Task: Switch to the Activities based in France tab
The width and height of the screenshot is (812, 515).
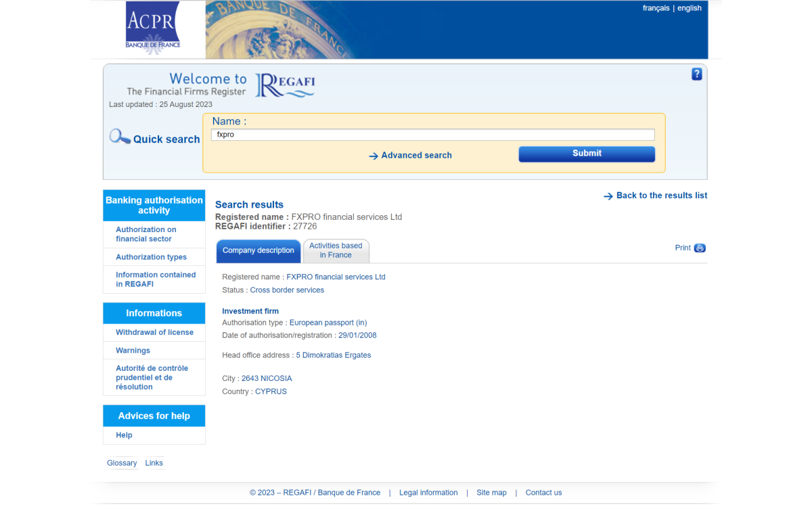Action: coord(336,250)
